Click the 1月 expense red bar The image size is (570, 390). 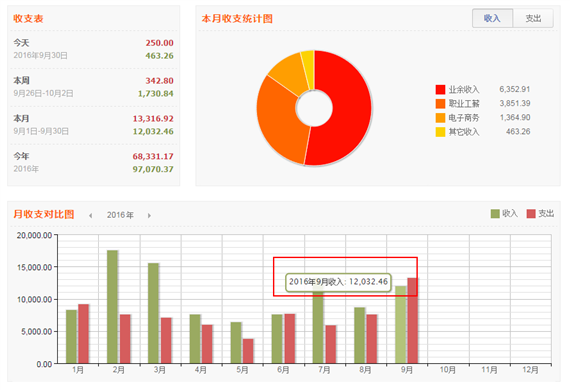[x=84, y=334]
